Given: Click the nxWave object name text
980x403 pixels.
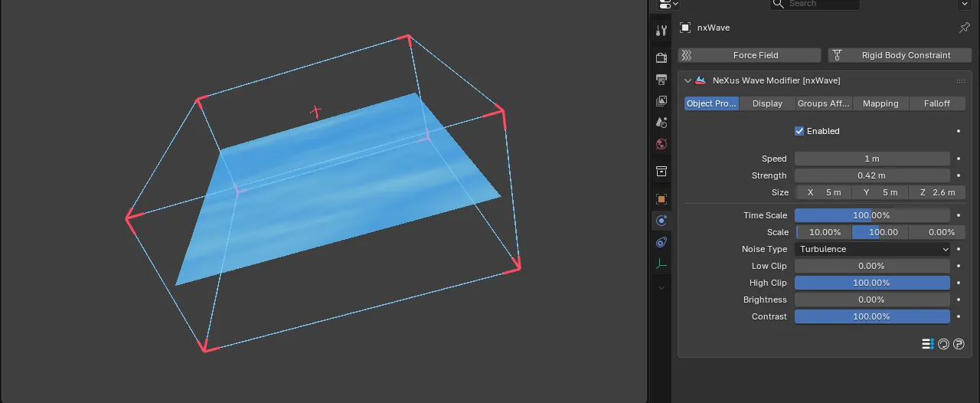Looking at the screenshot, I should tap(714, 28).
